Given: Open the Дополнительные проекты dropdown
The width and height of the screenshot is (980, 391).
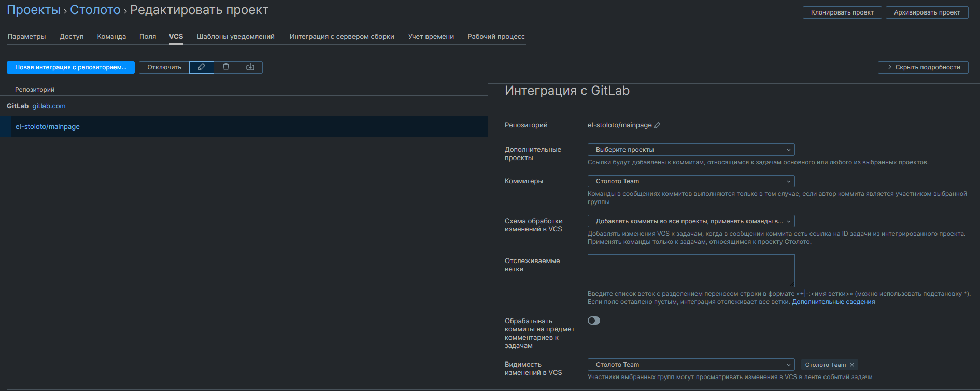Looking at the screenshot, I should (x=691, y=150).
